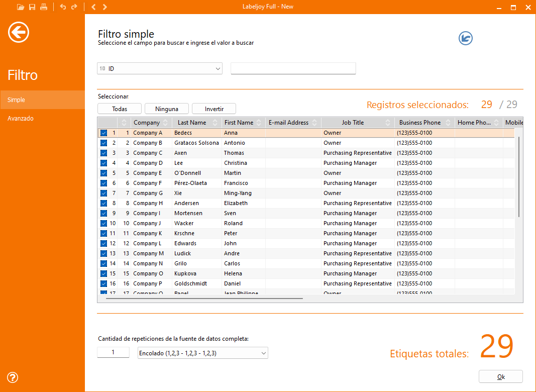Deselect the Company J record checkbox

click(103, 224)
